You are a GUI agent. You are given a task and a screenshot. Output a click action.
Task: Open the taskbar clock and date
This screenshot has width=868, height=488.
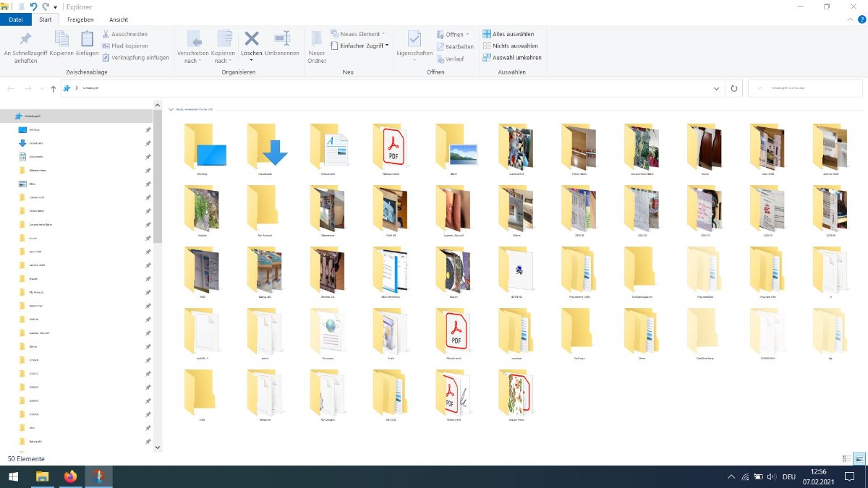[819, 476]
